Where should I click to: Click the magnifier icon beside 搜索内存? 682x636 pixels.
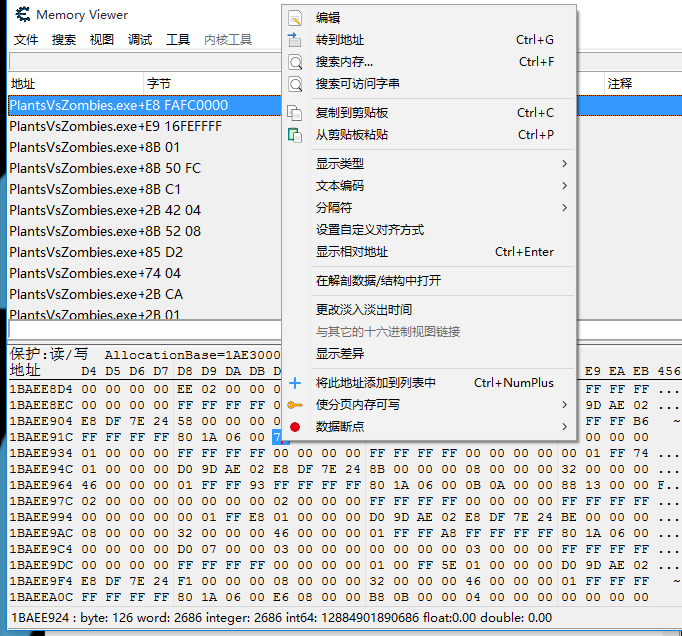coord(295,62)
